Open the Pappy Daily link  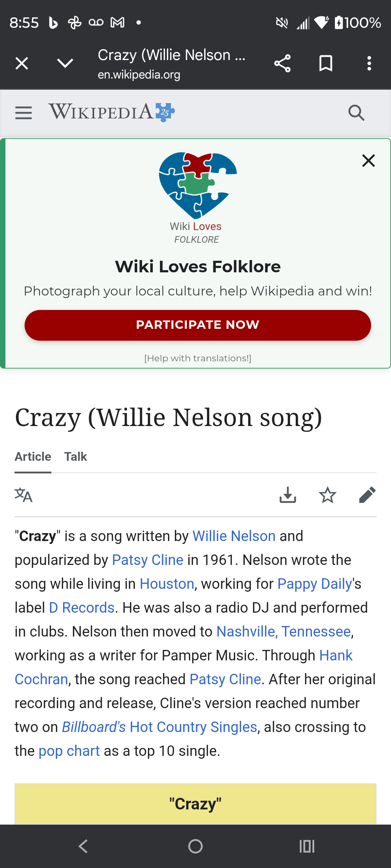click(x=315, y=584)
